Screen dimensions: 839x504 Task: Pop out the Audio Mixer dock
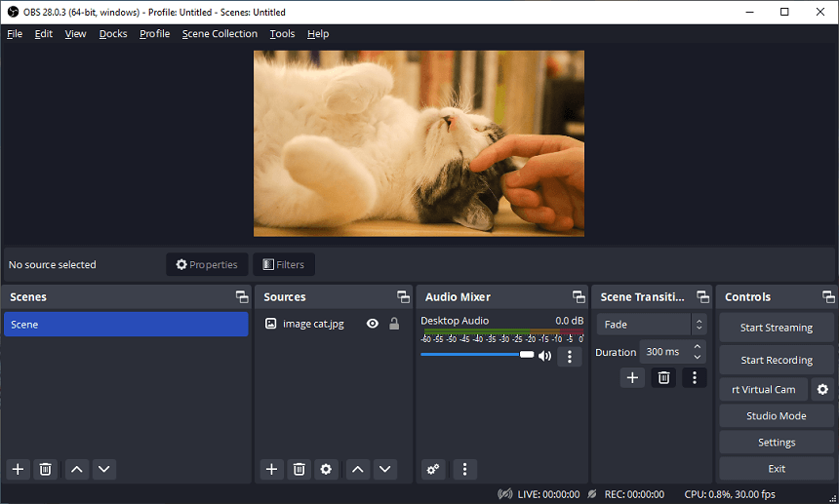[579, 297]
